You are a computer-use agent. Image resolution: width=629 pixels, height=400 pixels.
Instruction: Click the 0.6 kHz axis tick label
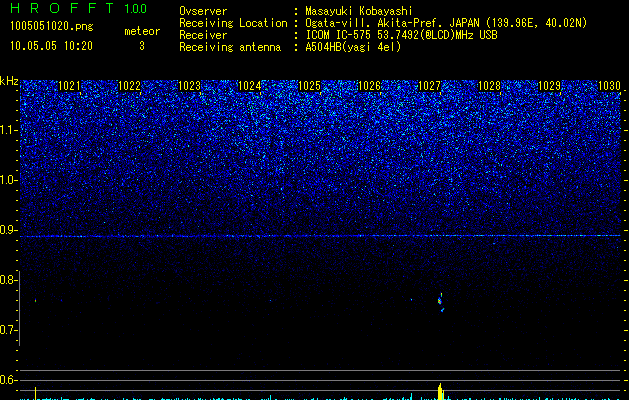(x=8, y=380)
